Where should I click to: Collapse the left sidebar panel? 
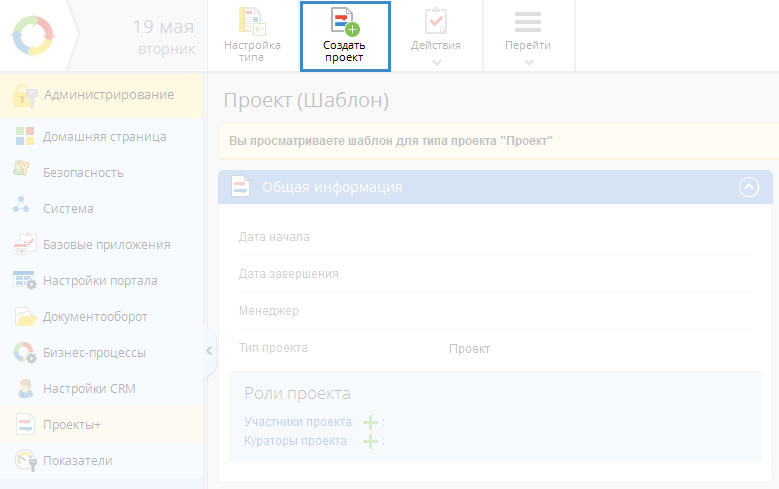(209, 350)
